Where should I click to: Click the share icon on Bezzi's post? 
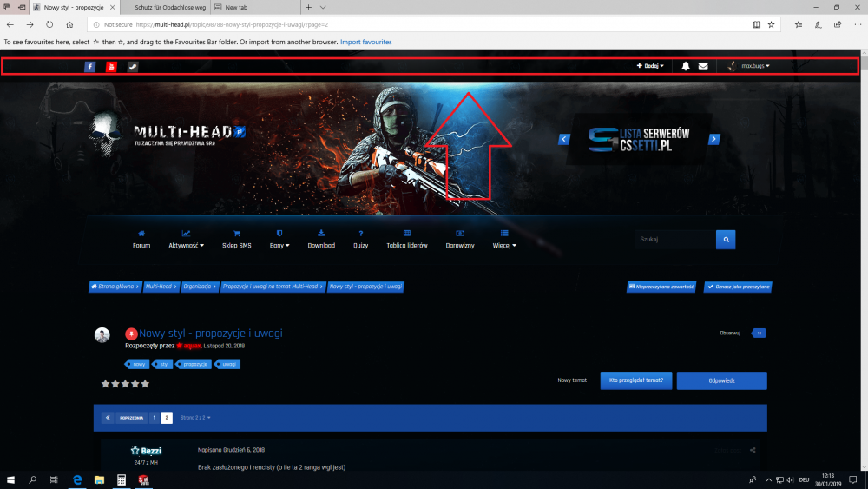pos(753,450)
